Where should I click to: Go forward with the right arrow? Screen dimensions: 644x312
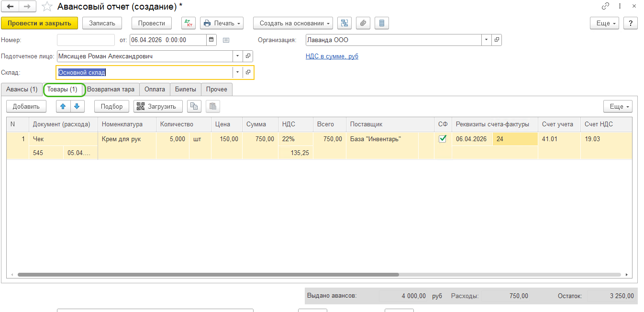coord(27,6)
